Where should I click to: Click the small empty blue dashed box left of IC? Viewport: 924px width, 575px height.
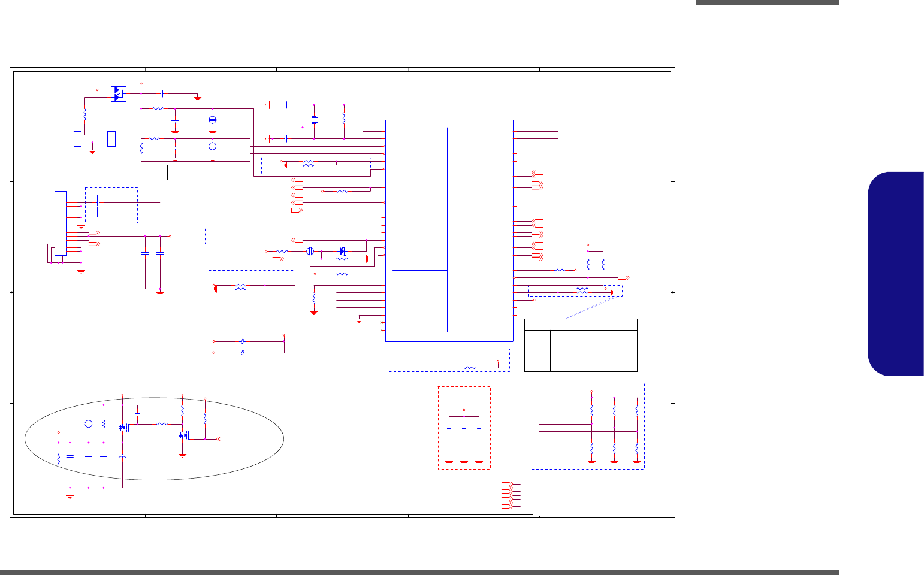[231, 236]
